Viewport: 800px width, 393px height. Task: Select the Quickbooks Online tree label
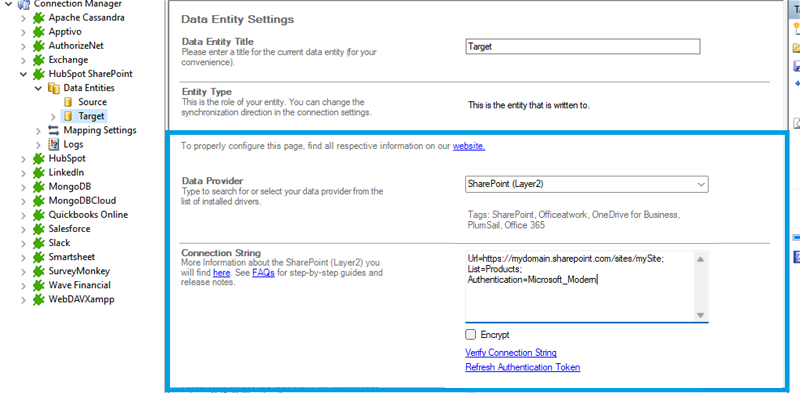pos(88,215)
